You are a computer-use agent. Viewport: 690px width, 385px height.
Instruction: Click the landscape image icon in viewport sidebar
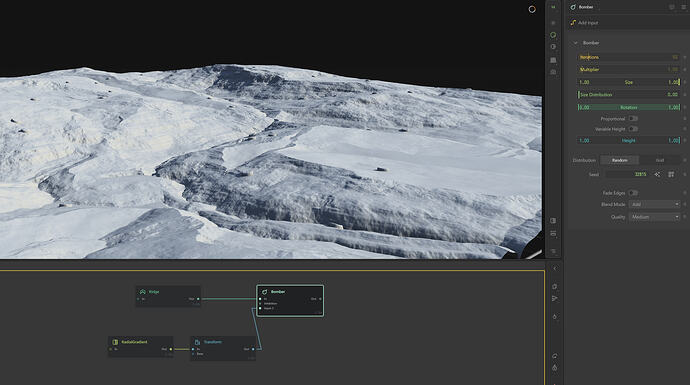click(553, 60)
